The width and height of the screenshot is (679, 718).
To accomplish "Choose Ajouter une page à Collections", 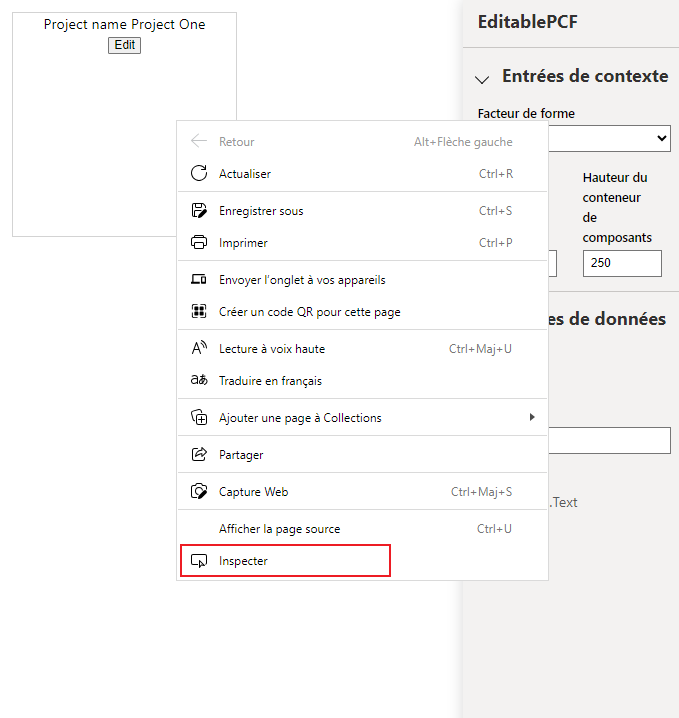I will tap(362, 418).
